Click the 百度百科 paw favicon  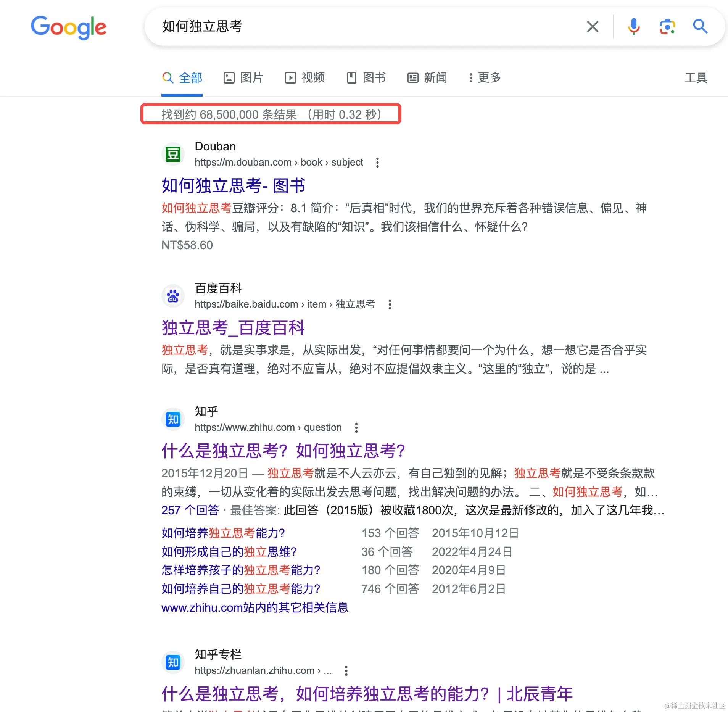(173, 296)
